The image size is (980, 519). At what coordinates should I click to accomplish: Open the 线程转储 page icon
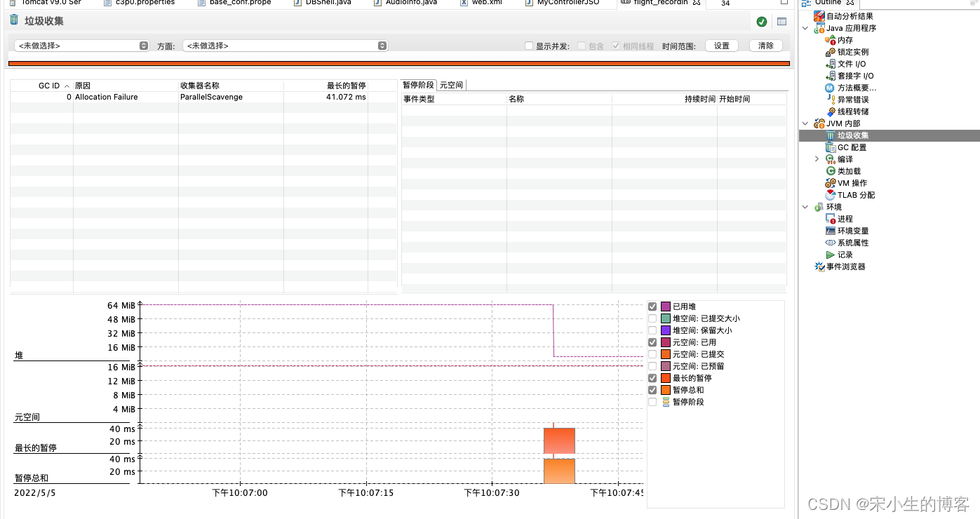tap(831, 112)
